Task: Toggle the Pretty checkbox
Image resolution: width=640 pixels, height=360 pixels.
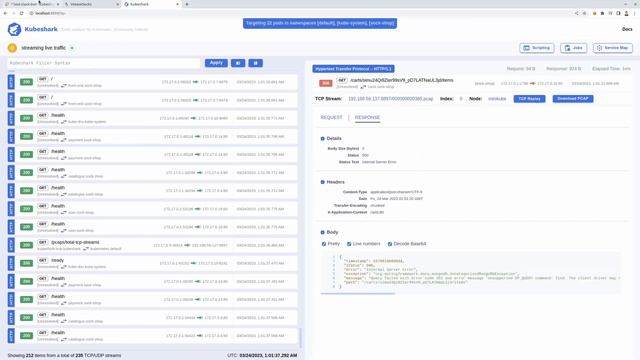Action: click(324, 244)
